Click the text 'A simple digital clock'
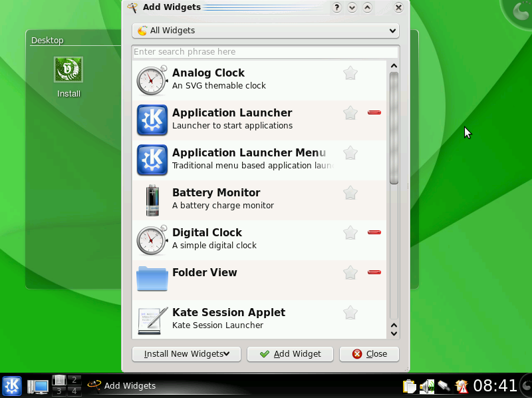 pyautogui.click(x=214, y=245)
